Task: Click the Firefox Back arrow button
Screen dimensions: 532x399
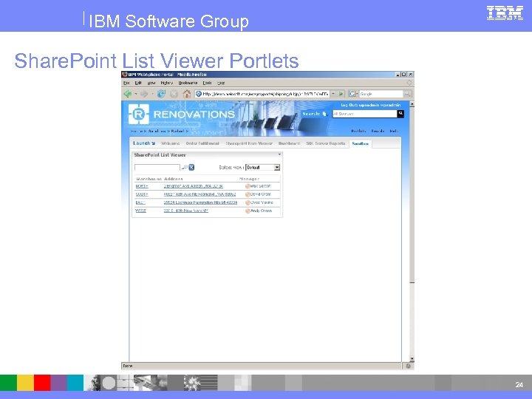Action: click(128, 94)
